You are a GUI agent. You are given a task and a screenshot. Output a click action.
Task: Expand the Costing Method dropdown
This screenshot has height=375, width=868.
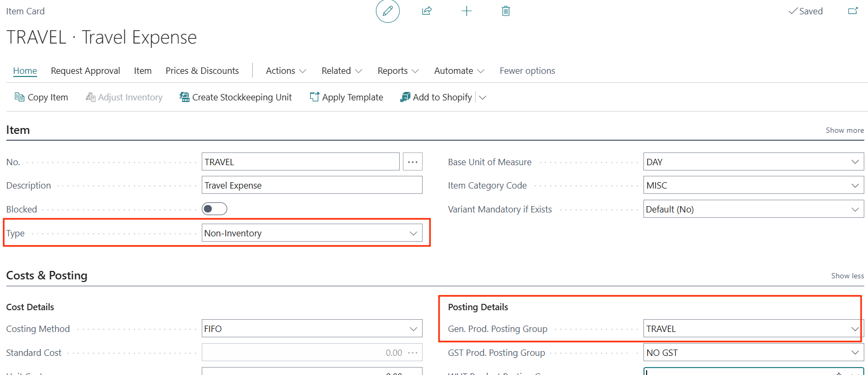[413, 329]
